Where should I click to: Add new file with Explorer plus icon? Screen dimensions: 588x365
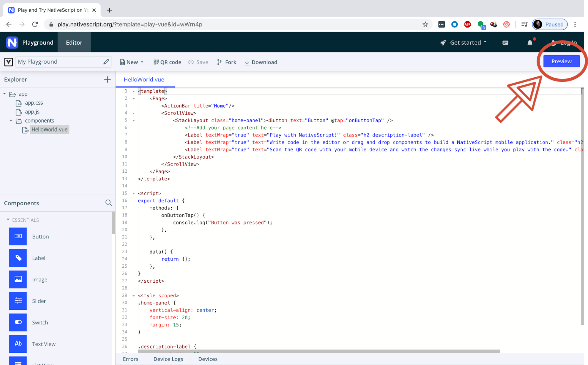point(107,79)
